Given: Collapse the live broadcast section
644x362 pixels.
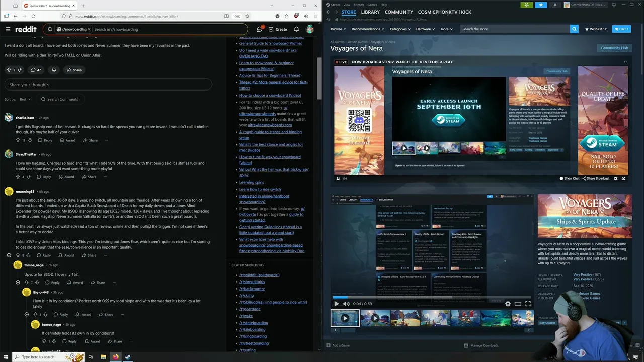Looking at the screenshot, I should (x=625, y=62).
